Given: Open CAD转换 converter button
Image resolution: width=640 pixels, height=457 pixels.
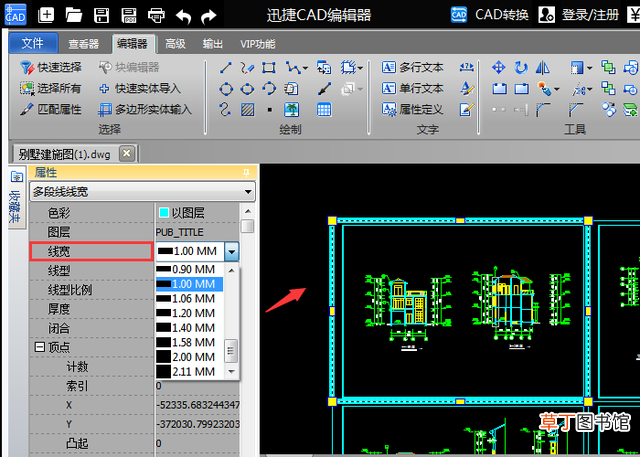Looking at the screenshot, I should 490,15.
